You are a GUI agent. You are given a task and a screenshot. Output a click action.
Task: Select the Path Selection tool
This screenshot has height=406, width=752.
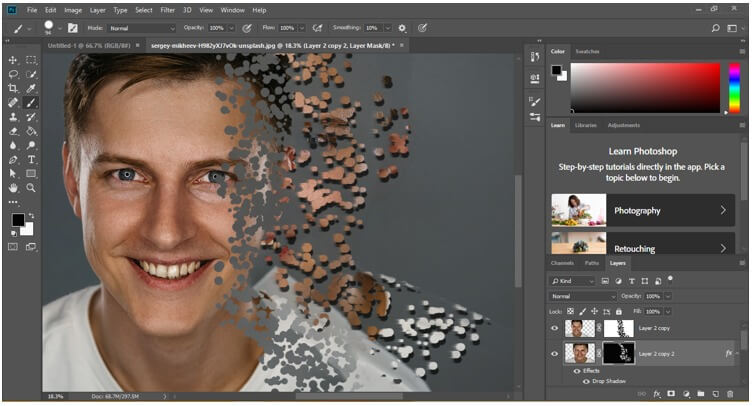pyautogui.click(x=13, y=174)
